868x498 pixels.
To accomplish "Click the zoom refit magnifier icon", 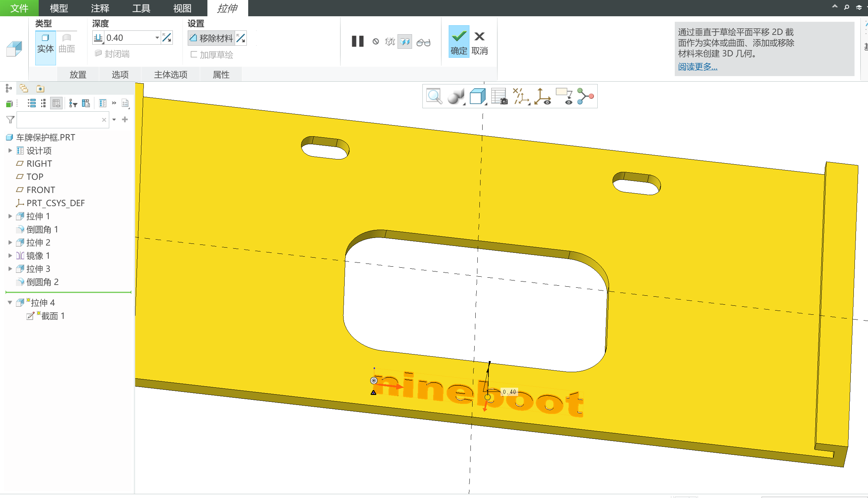I will (434, 96).
